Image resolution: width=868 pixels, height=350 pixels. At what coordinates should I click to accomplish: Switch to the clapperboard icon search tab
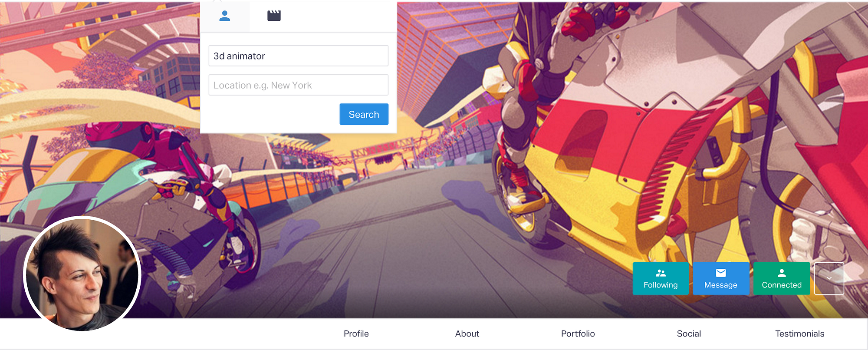click(274, 17)
